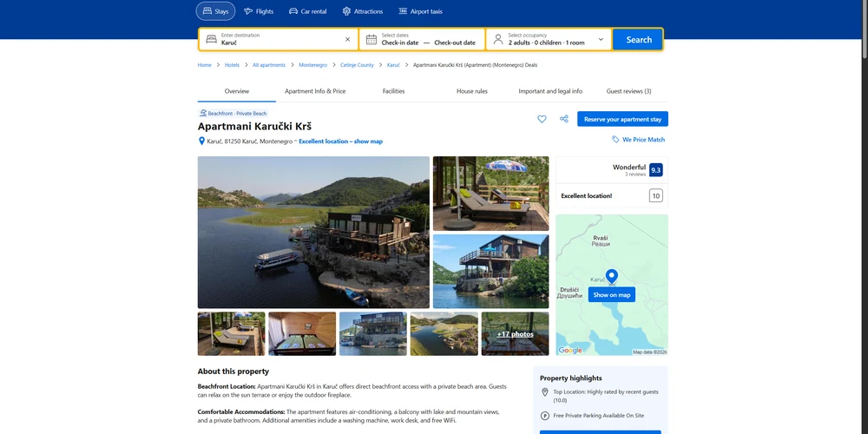Click the calendar icon in dates field
The image size is (868, 434).
(x=372, y=39)
